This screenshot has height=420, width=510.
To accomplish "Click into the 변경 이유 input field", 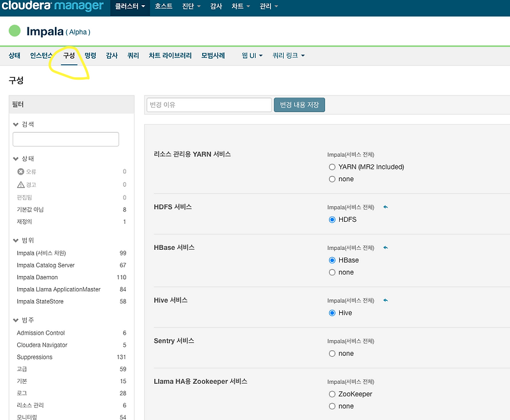I will pyautogui.click(x=209, y=105).
